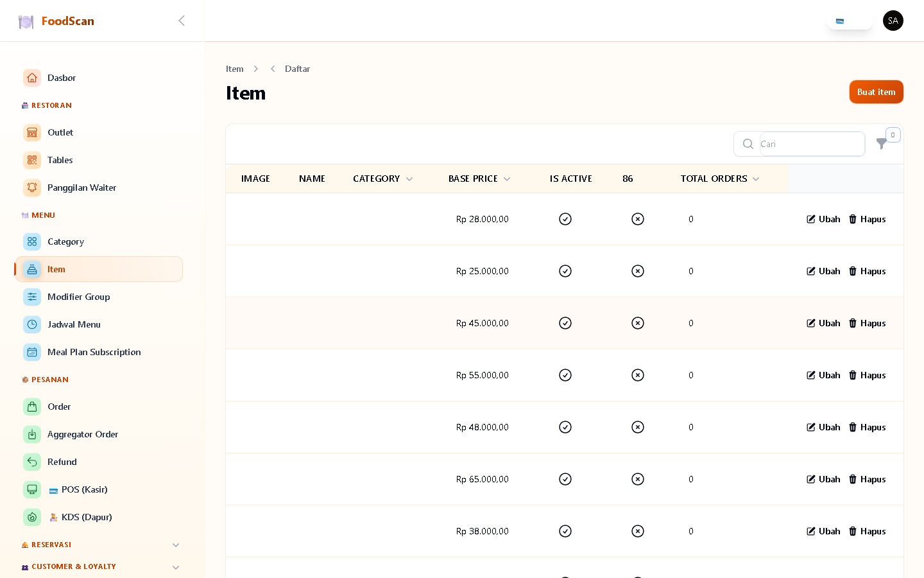The height and width of the screenshot is (578, 924).
Task: Sort by the TOTAL ORDERS column chevron
Action: point(756,179)
